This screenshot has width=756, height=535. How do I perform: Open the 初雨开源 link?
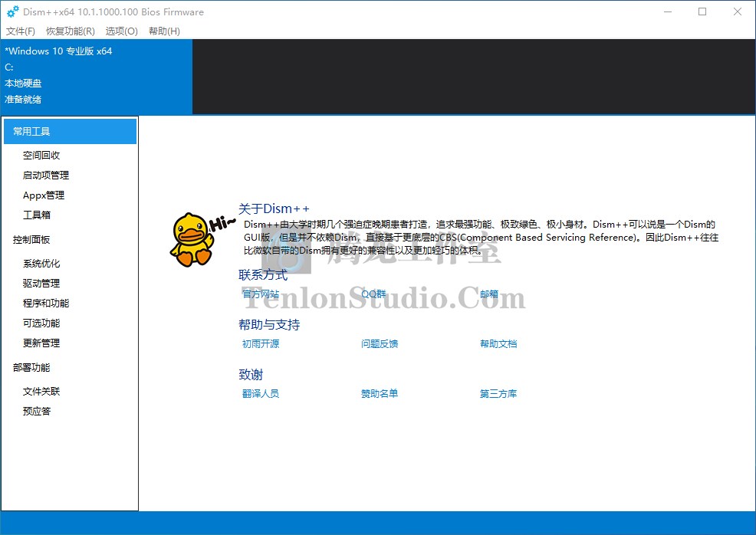click(x=261, y=343)
